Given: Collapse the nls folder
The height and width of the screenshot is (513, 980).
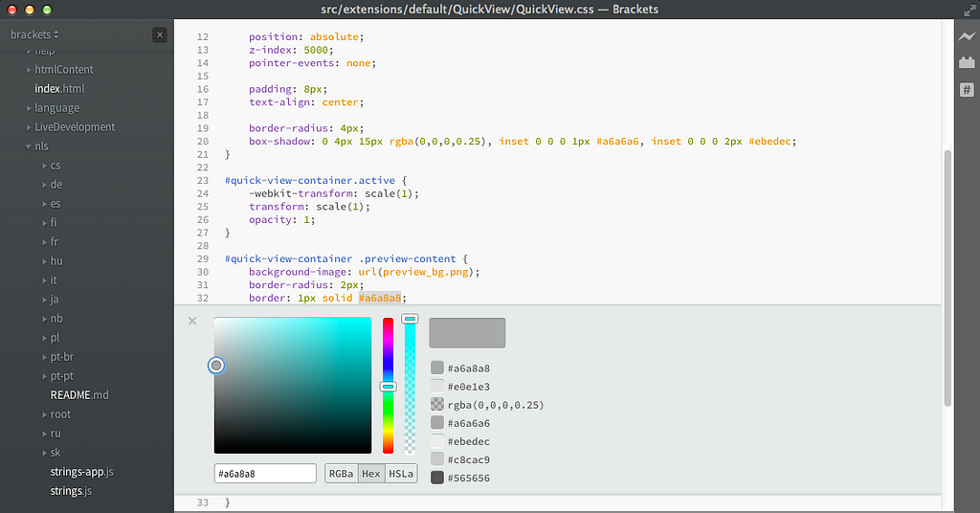Looking at the screenshot, I should pyautogui.click(x=37, y=146).
